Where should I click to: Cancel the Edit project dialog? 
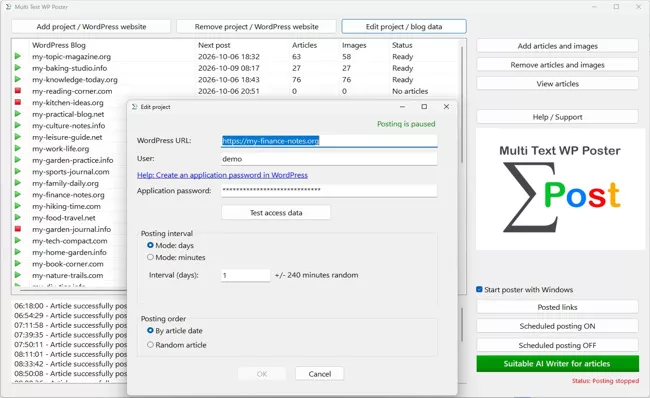point(320,374)
